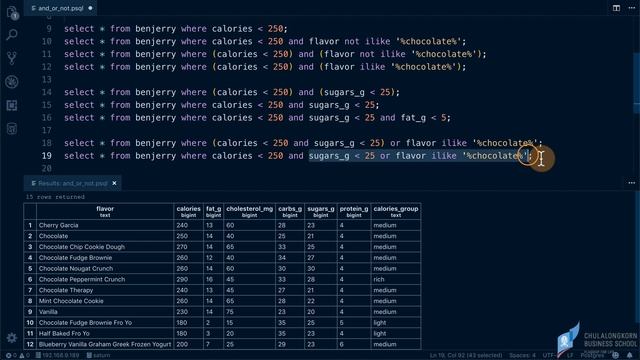640x360 pixels.
Task: Open the Manage gear icon
Action: pyautogui.click(x=12, y=338)
